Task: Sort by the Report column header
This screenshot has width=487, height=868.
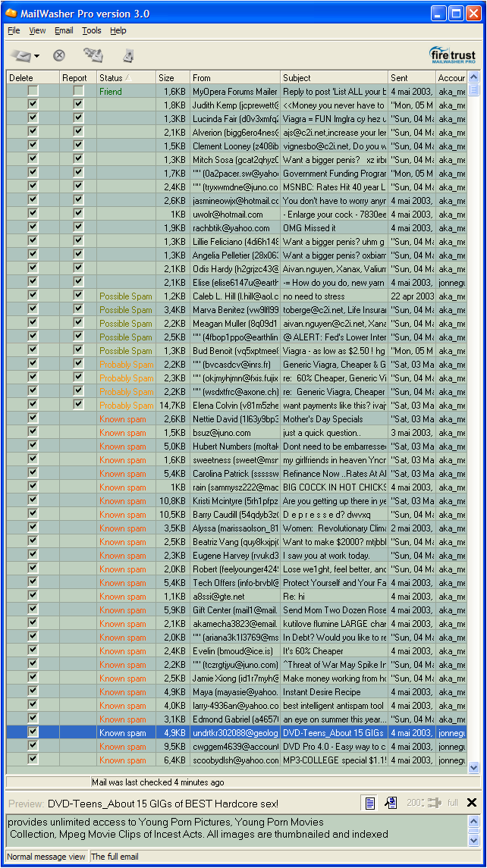Action: pyautogui.click(x=78, y=78)
